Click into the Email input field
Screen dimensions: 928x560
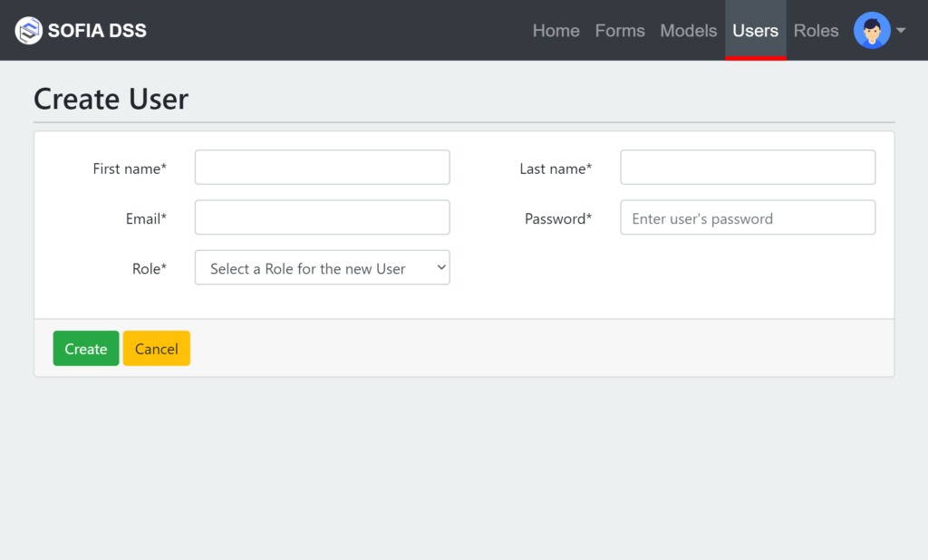[x=322, y=217]
